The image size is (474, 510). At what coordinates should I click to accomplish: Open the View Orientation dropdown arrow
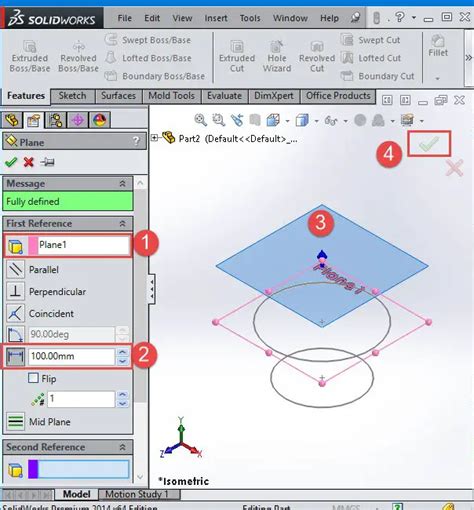click(287, 121)
